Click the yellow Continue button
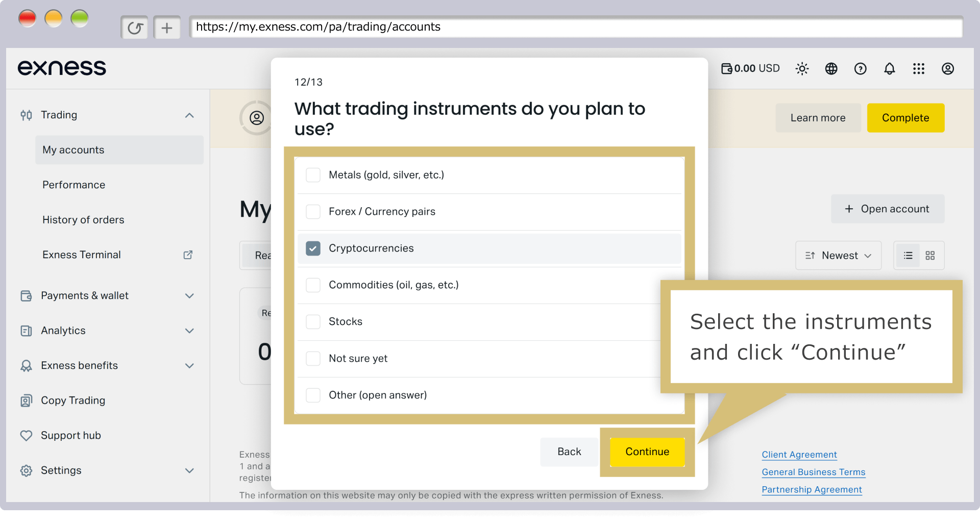The width and height of the screenshot is (980, 525). (x=647, y=452)
